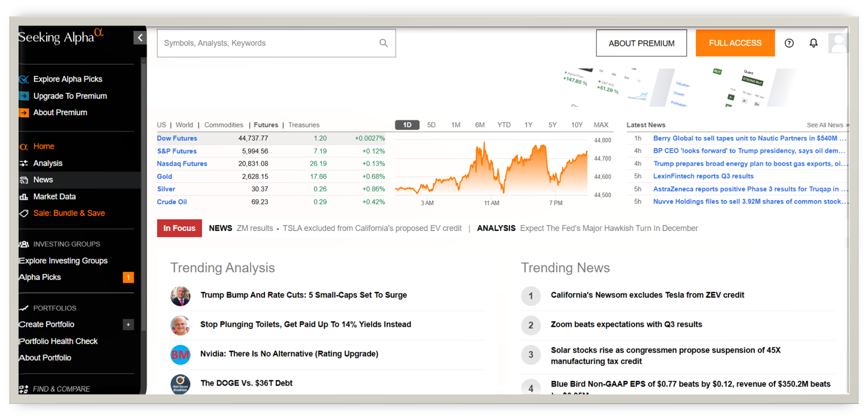Screen dimensions: 868x420
Task: Open the S&P Futures link
Action: click(177, 151)
